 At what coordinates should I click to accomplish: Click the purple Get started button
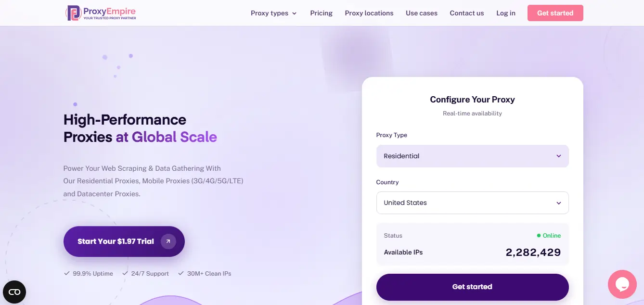(472, 287)
